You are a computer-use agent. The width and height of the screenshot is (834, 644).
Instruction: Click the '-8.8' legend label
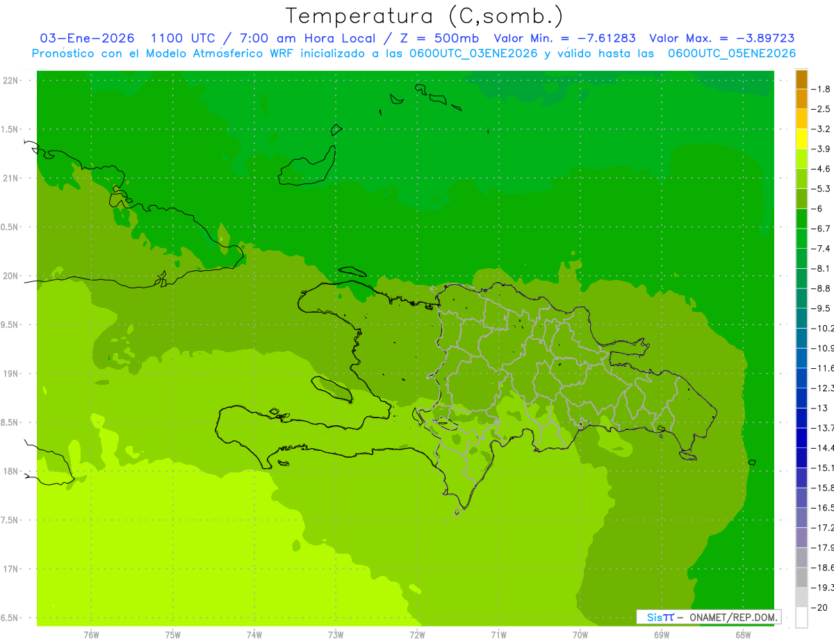pos(821,288)
